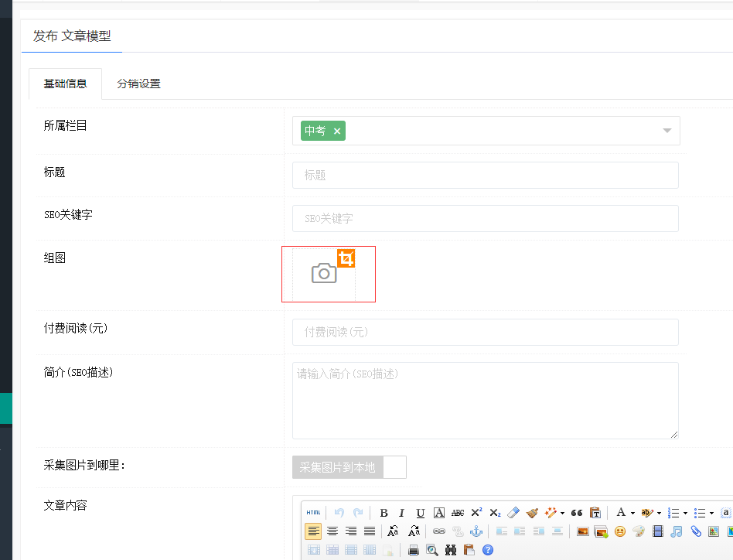Switch to the 分销设置 tab
This screenshot has height=560, width=733.
pyautogui.click(x=139, y=84)
